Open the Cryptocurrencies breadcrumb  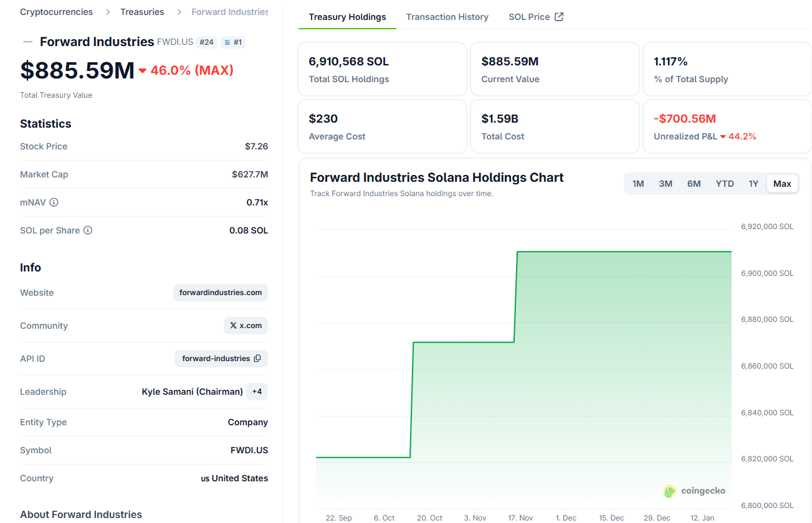pyautogui.click(x=56, y=11)
